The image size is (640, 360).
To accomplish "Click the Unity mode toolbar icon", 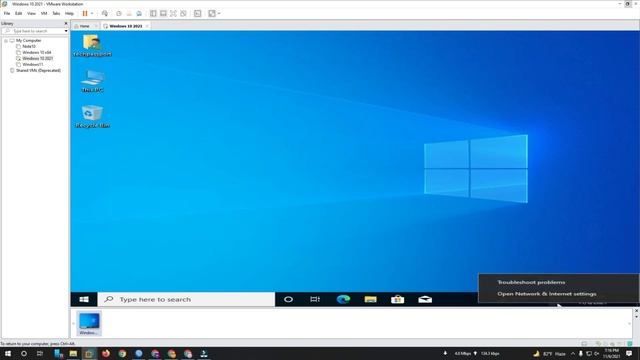I will click(x=184, y=13).
